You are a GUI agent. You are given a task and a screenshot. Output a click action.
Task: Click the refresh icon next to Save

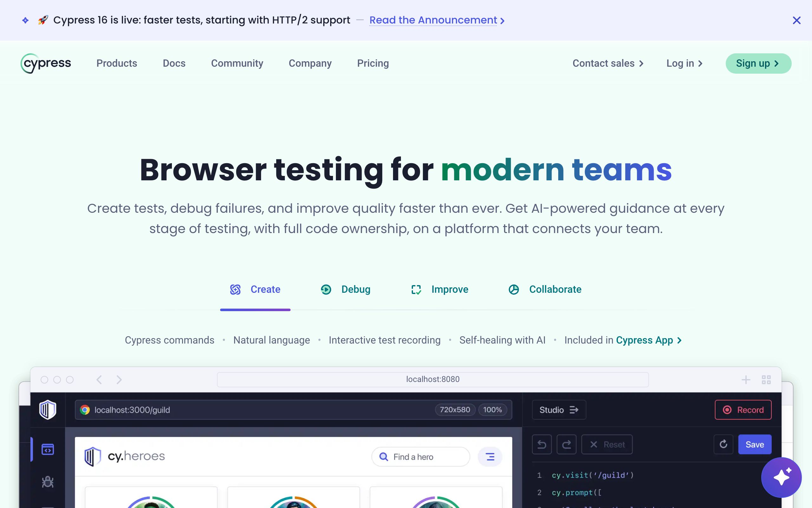(x=724, y=444)
